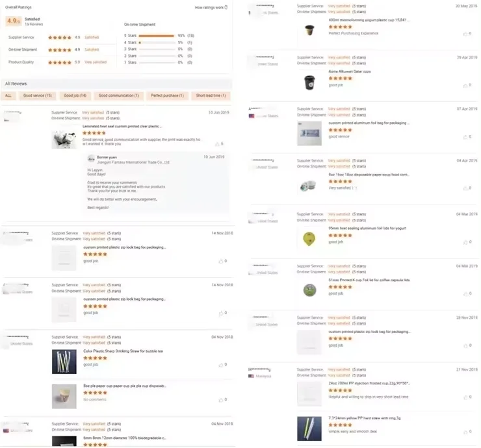Open the black Qatar cup product thumbnail
Screen dimensions: 481x448
tap(309, 82)
